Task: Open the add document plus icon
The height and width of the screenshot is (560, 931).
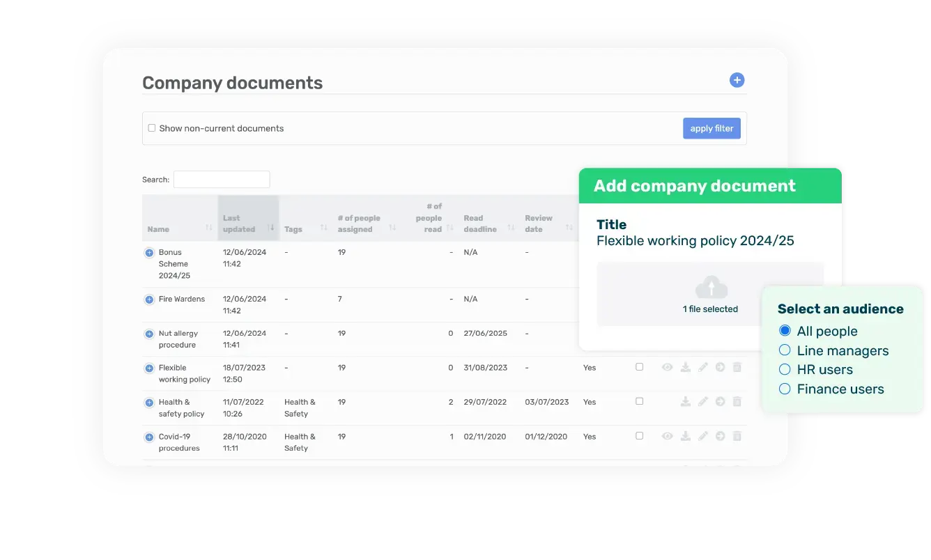Action: point(737,79)
